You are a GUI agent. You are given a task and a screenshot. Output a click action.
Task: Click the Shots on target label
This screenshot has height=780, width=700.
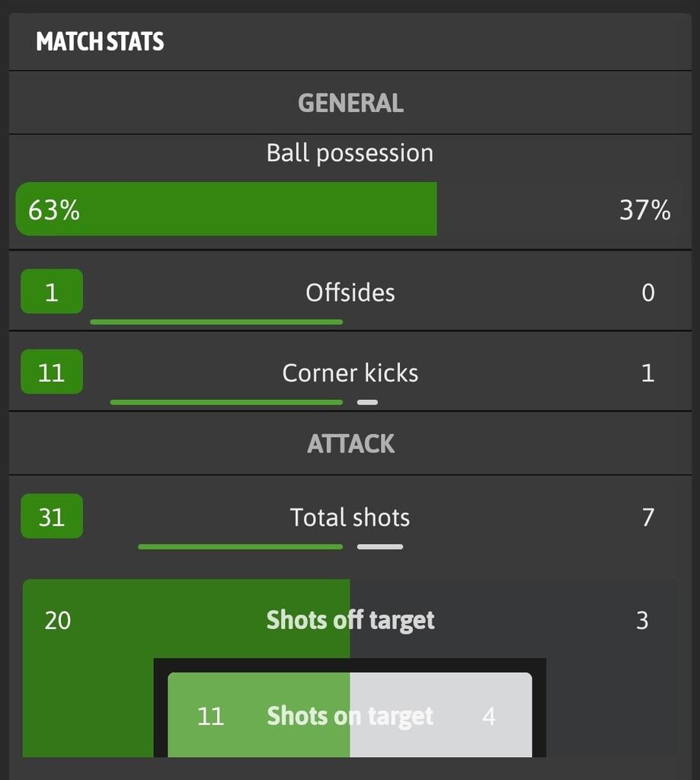350,716
